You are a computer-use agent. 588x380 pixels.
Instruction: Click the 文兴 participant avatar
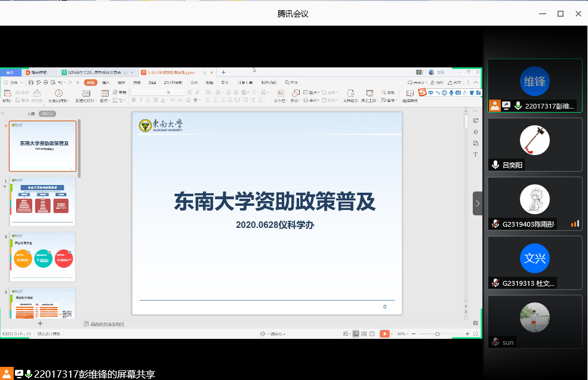[x=534, y=258]
